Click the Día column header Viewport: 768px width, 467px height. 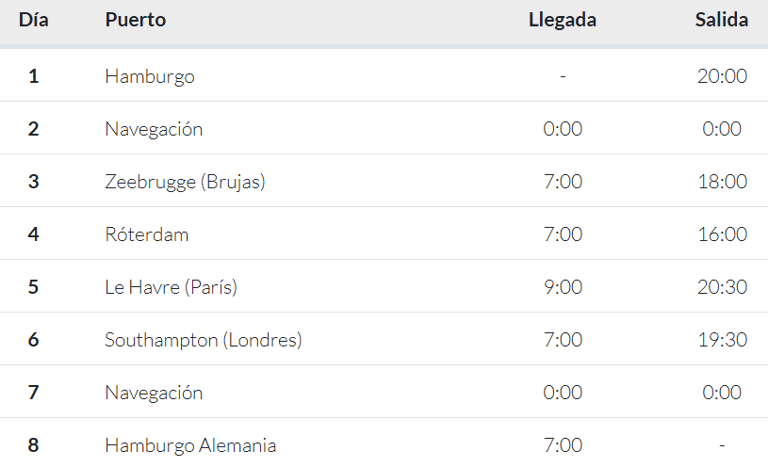coord(33,20)
